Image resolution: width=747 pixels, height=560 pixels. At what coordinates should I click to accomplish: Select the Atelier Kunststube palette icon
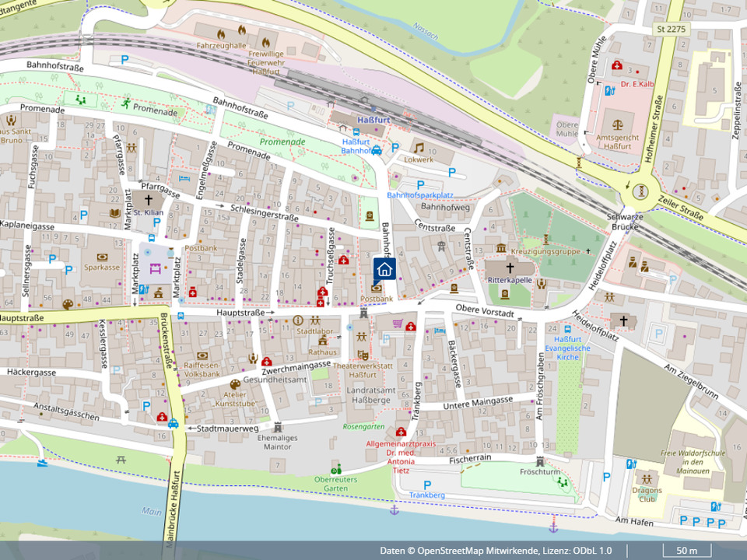click(x=235, y=384)
